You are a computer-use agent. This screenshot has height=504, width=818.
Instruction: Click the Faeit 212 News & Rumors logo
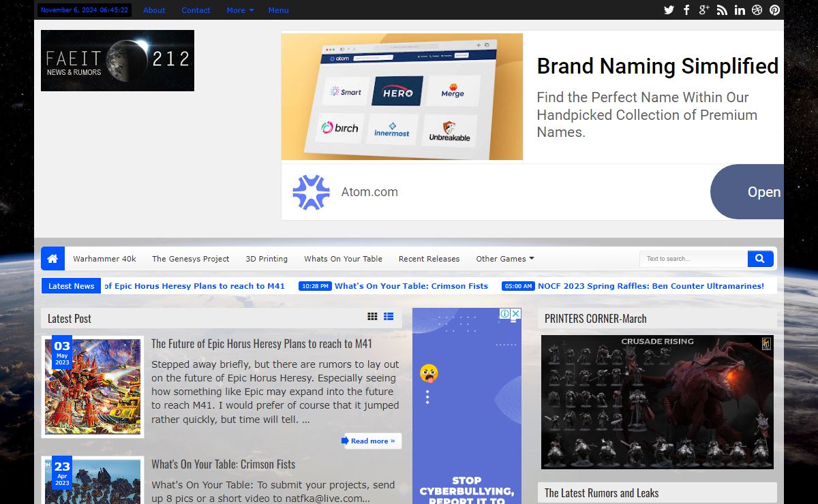tap(117, 61)
